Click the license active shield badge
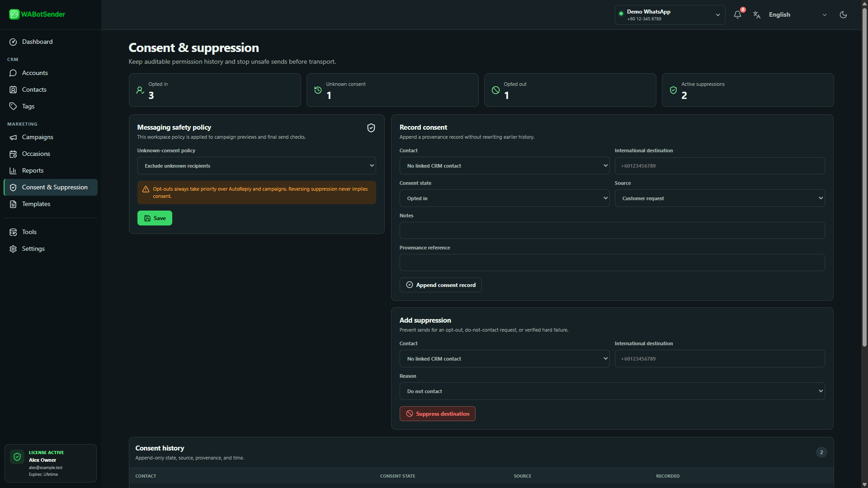Image resolution: width=868 pixels, height=488 pixels. click(x=17, y=457)
